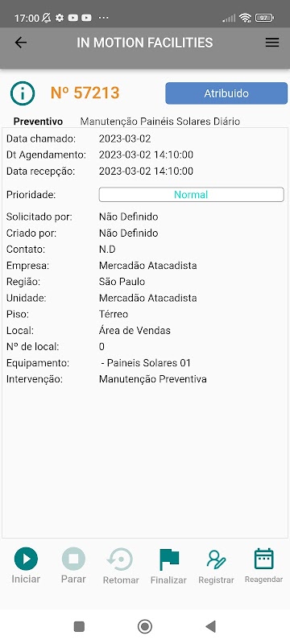This screenshot has width=290, height=644.
Task: Tap the Parar stop icon
Action: [73, 559]
